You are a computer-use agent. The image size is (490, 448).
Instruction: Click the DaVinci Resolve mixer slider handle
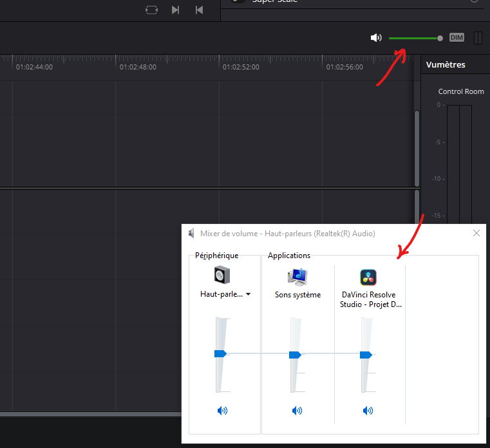[x=366, y=354]
